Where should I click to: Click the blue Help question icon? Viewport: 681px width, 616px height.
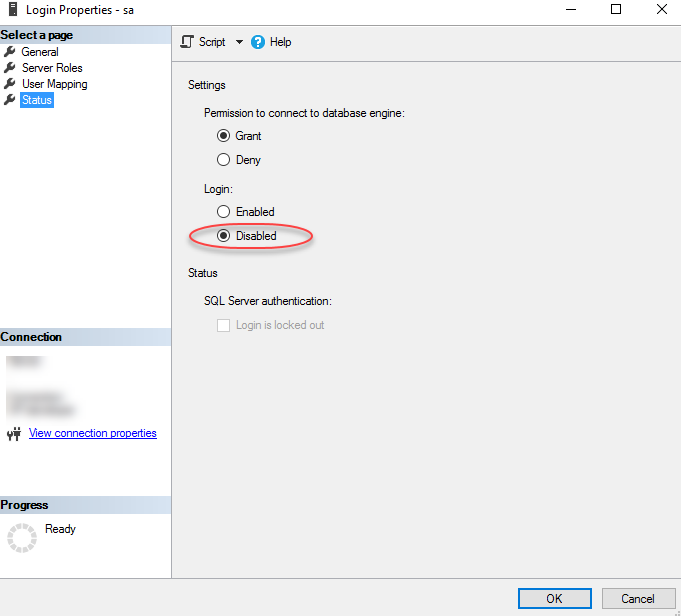tap(258, 42)
